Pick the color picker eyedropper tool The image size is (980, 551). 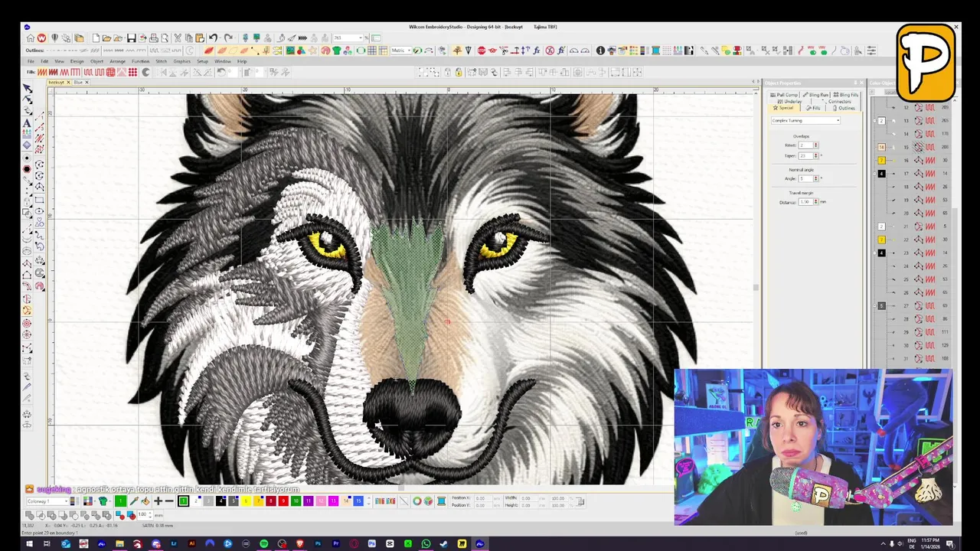coord(134,501)
